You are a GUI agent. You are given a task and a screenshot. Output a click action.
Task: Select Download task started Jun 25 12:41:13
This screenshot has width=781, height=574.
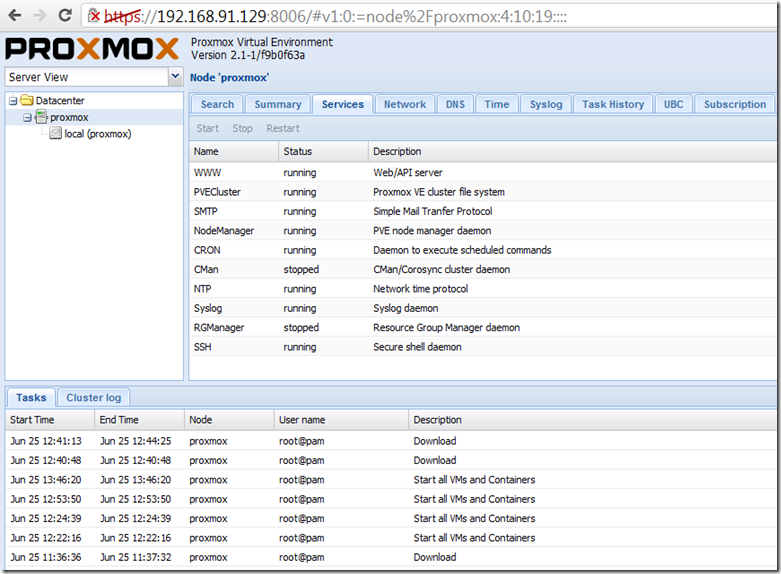pos(391,441)
